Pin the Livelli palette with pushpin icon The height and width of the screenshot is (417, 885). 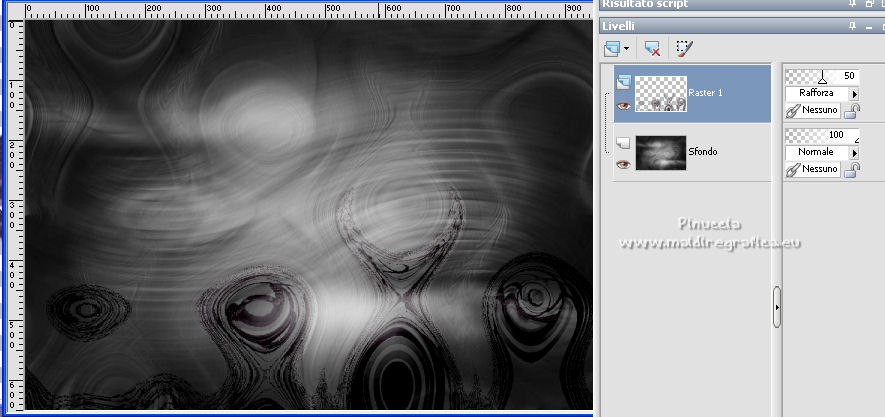(x=853, y=26)
